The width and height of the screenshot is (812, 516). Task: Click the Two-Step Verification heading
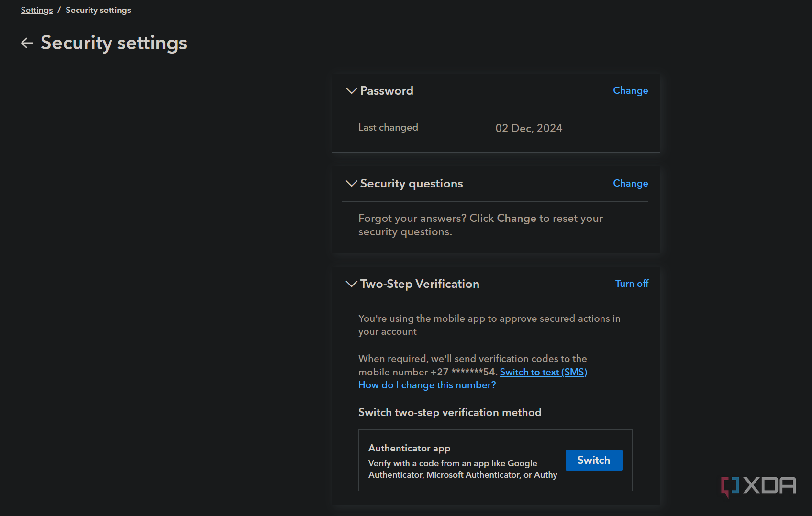[x=420, y=284]
